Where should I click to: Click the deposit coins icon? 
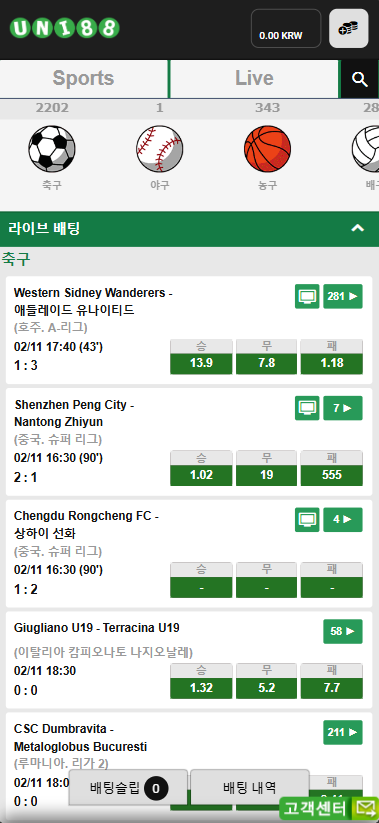pos(349,28)
